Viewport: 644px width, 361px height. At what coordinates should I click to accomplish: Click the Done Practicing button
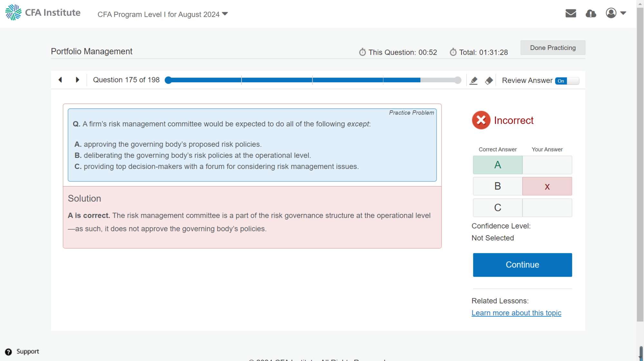tap(553, 48)
